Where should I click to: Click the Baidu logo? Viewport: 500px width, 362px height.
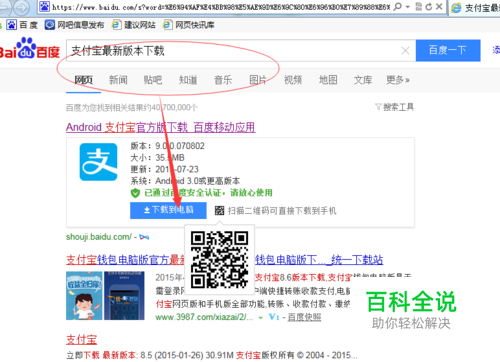[29, 49]
